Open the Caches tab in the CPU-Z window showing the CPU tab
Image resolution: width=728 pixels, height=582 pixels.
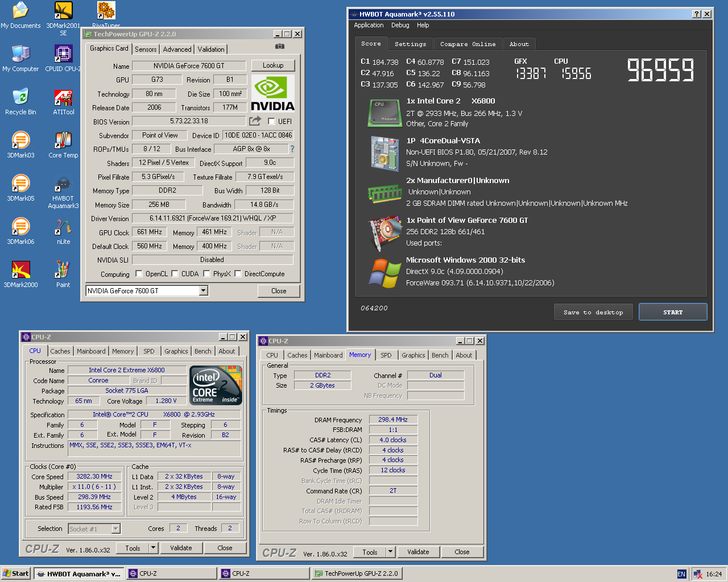60,351
